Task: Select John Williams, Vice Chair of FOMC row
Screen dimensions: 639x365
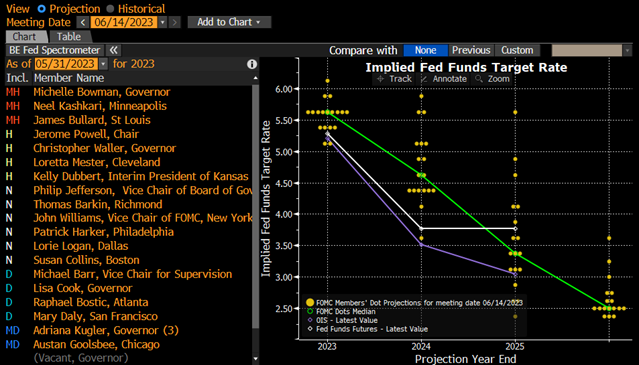Action: (129, 218)
